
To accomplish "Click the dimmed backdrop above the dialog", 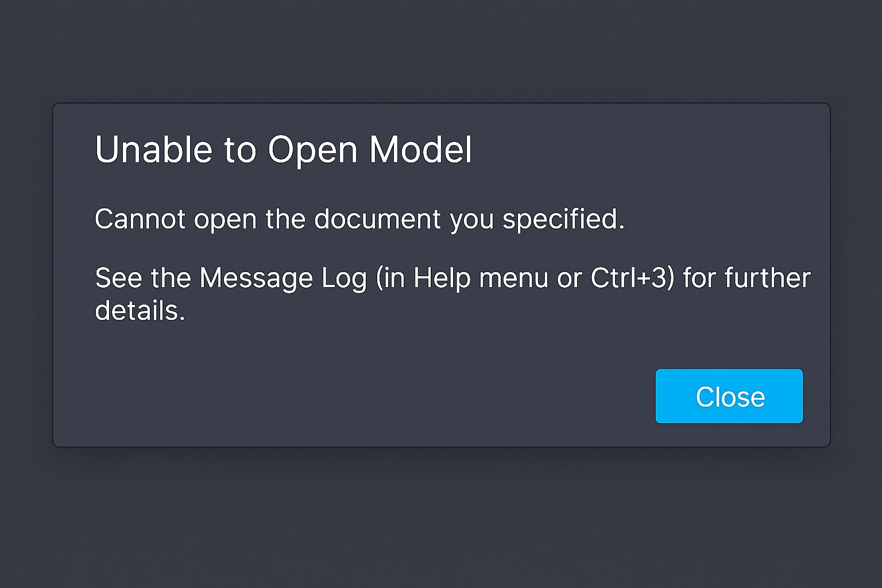I will tap(441, 52).
